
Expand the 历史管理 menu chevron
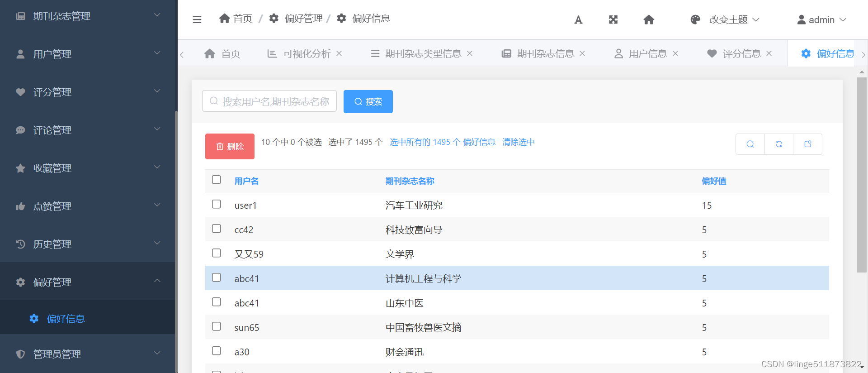click(157, 243)
